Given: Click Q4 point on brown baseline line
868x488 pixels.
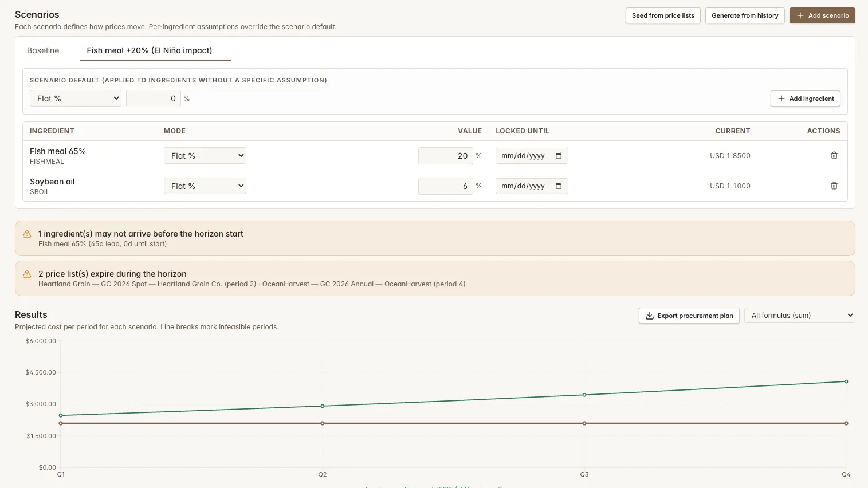Looking at the screenshot, I should click(x=846, y=423).
